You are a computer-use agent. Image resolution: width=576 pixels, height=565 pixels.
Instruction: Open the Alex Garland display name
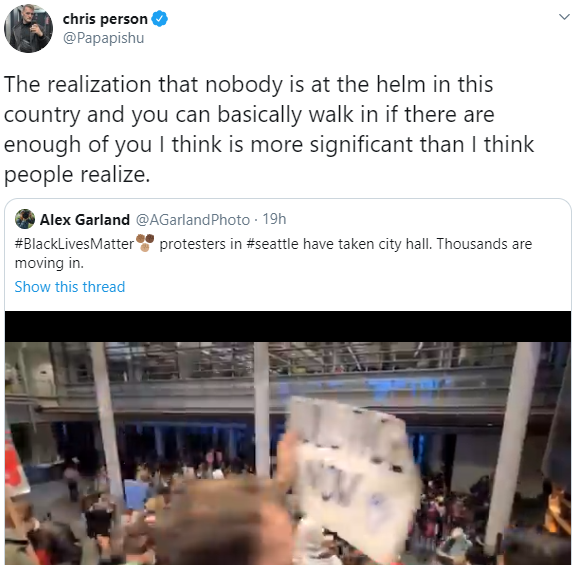pyautogui.click(x=84, y=220)
